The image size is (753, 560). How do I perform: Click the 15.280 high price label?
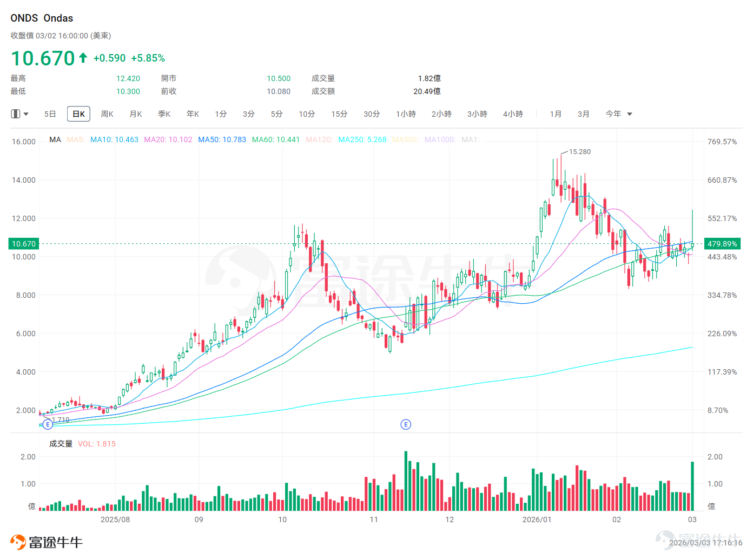pyautogui.click(x=580, y=152)
